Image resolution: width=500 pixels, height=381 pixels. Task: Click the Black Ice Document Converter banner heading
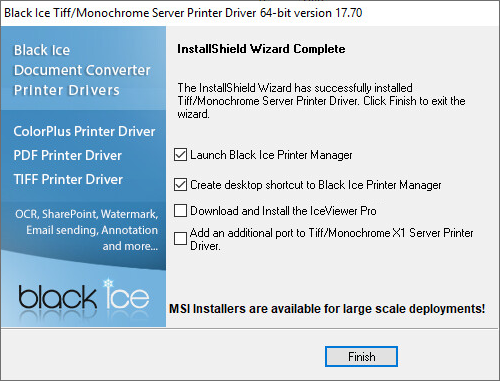[82, 70]
